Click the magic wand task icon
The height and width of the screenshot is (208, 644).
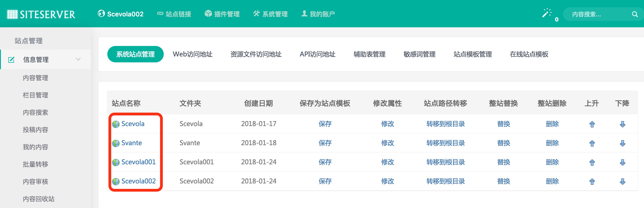546,13
